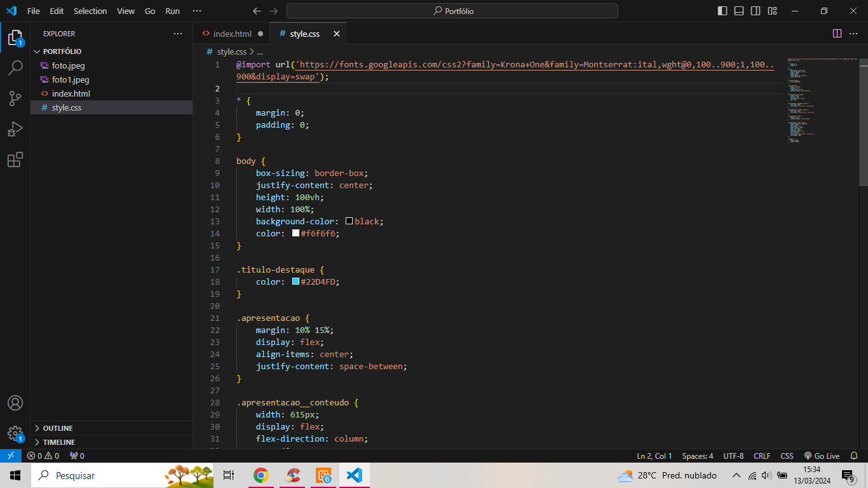The image size is (868, 488).
Task: Go to line via Ln 2, Col 1
Action: click(654, 456)
